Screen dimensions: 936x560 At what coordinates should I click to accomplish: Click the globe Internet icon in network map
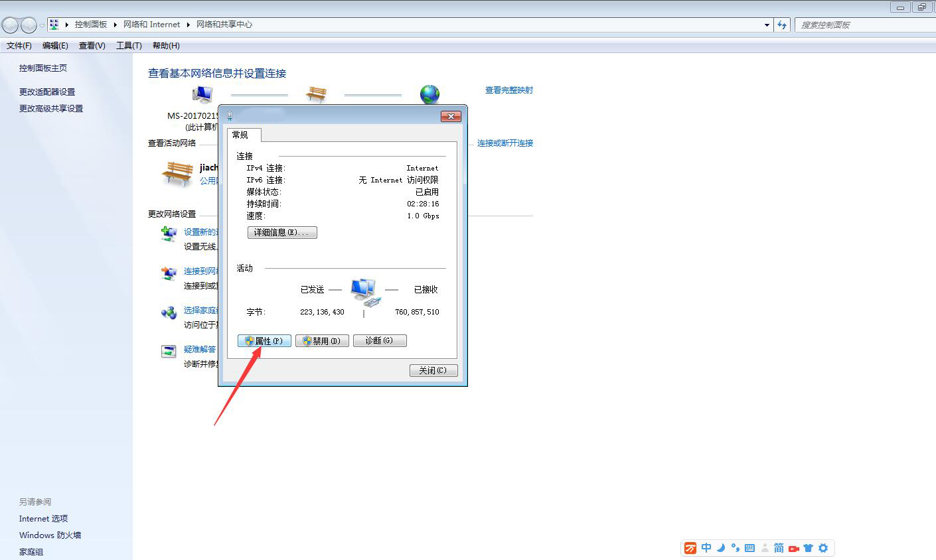[429, 94]
